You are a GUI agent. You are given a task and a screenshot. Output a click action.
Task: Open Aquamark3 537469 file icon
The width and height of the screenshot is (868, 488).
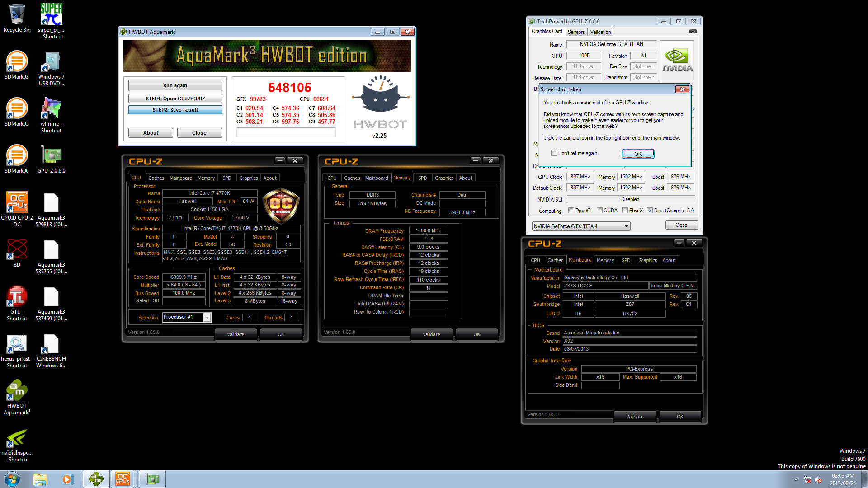51,303
